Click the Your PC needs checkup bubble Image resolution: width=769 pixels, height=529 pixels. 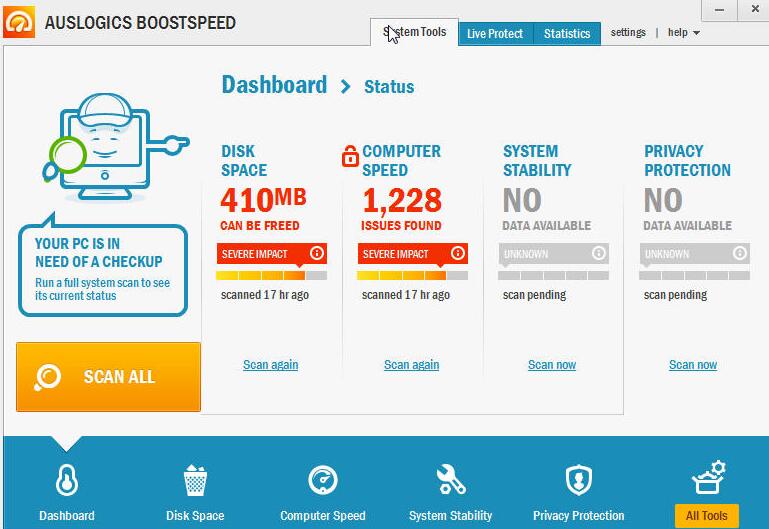click(x=103, y=267)
